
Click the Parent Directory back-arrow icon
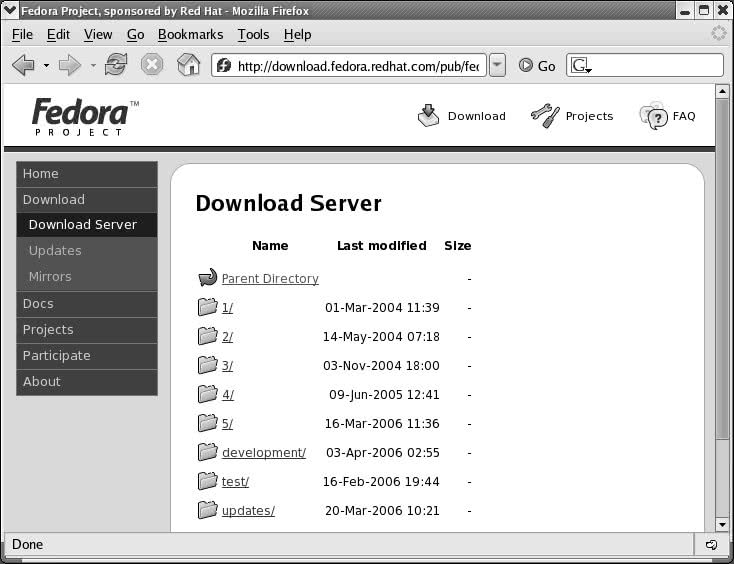pos(207,278)
